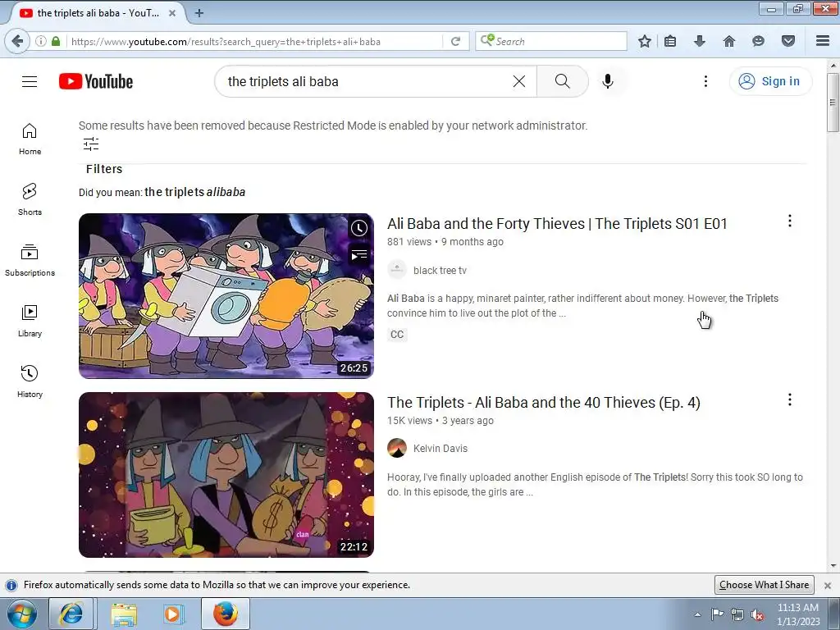Submit search with the magnifier button

tap(563, 81)
